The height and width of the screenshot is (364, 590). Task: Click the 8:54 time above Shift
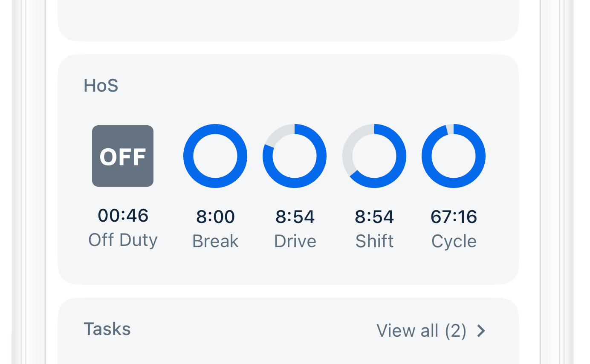click(x=374, y=217)
